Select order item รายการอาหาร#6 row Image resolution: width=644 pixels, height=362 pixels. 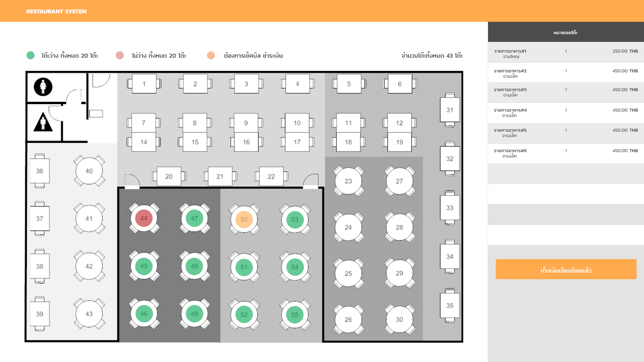(566, 154)
